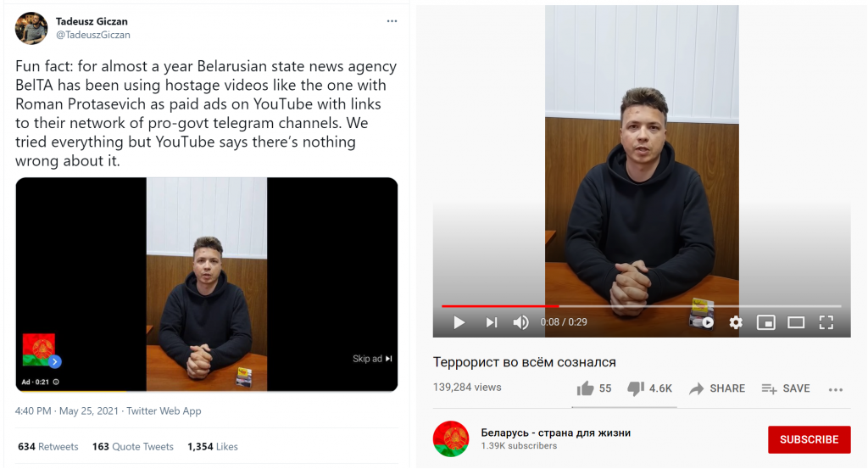Like the video thumbs up icon

click(585, 388)
